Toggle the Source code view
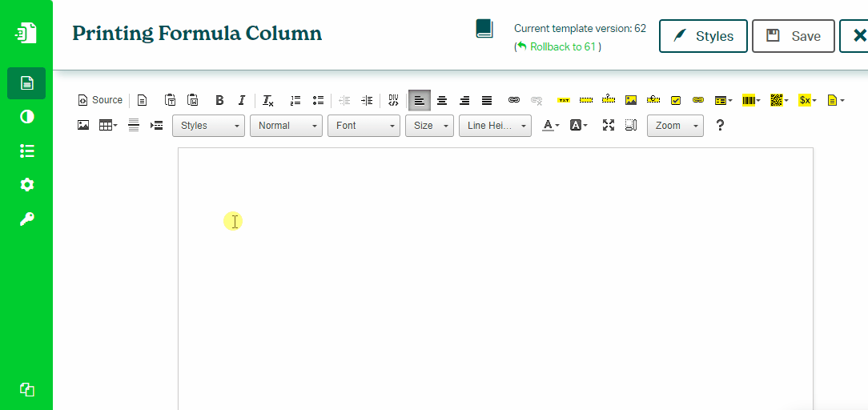This screenshot has width=868, height=410. tap(100, 100)
